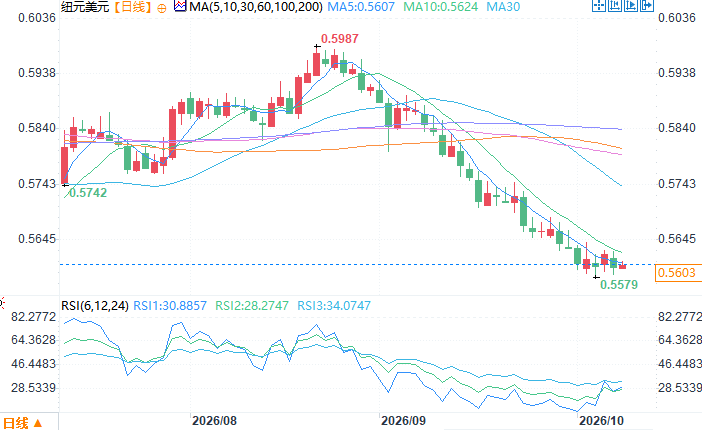Open the 日线 period selector at the bottom left
The image size is (702, 430).
point(23,423)
